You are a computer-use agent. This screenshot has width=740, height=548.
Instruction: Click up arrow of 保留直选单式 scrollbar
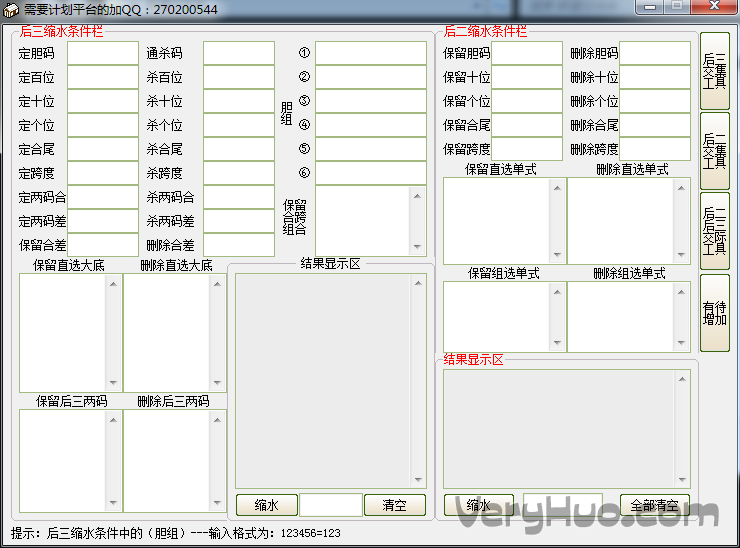point(556,187)
